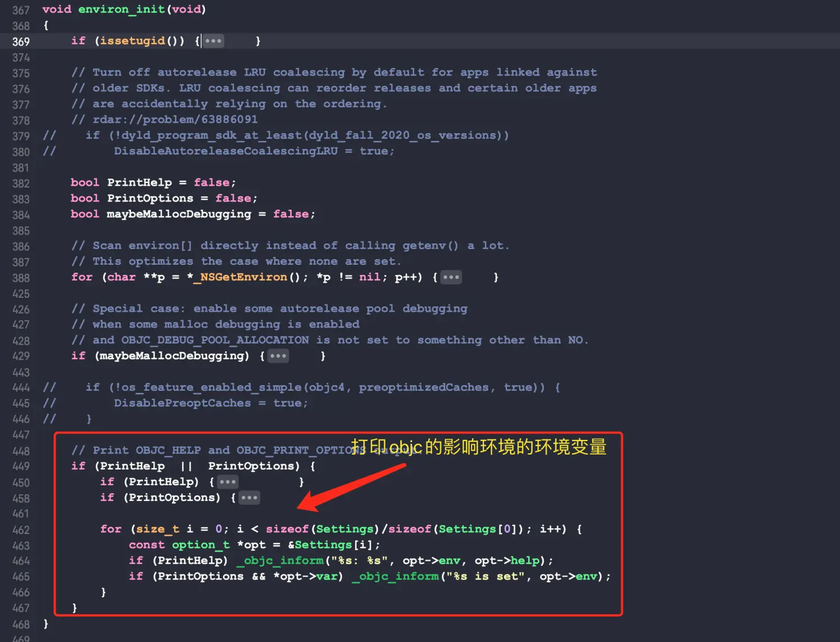Click line number 369 in the gutter
This screenshot has height=642, width=840.
coord(21,41)
